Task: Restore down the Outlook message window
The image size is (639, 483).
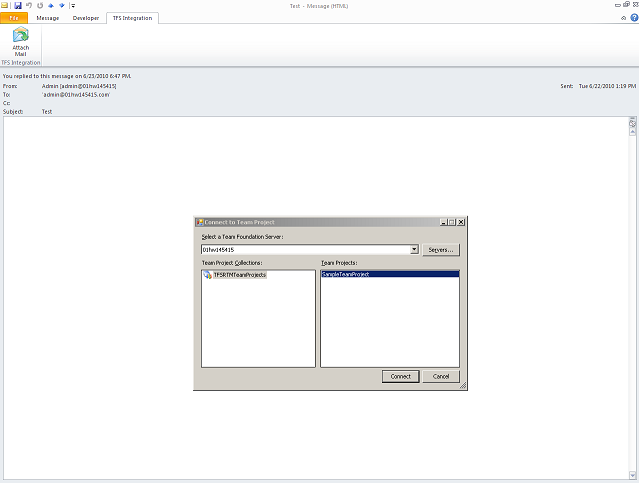Action: (x=626, y=5)
